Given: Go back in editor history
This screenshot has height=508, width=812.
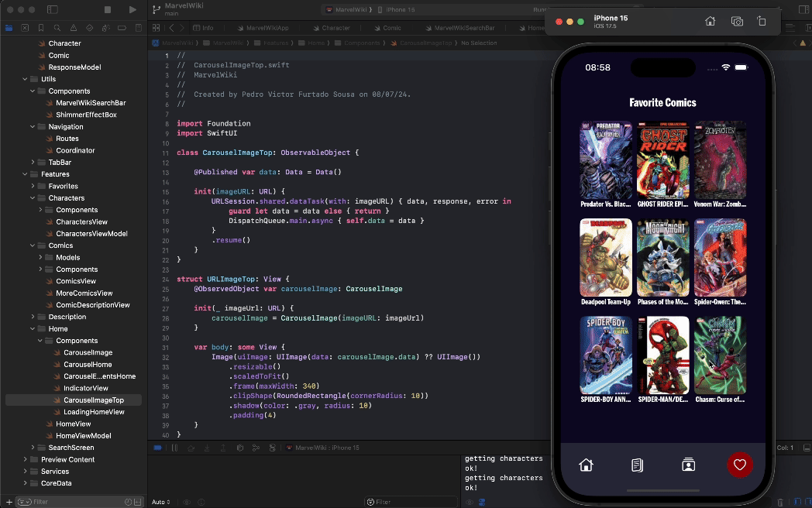Looking at the screenshot, I should tap(172, 28).
